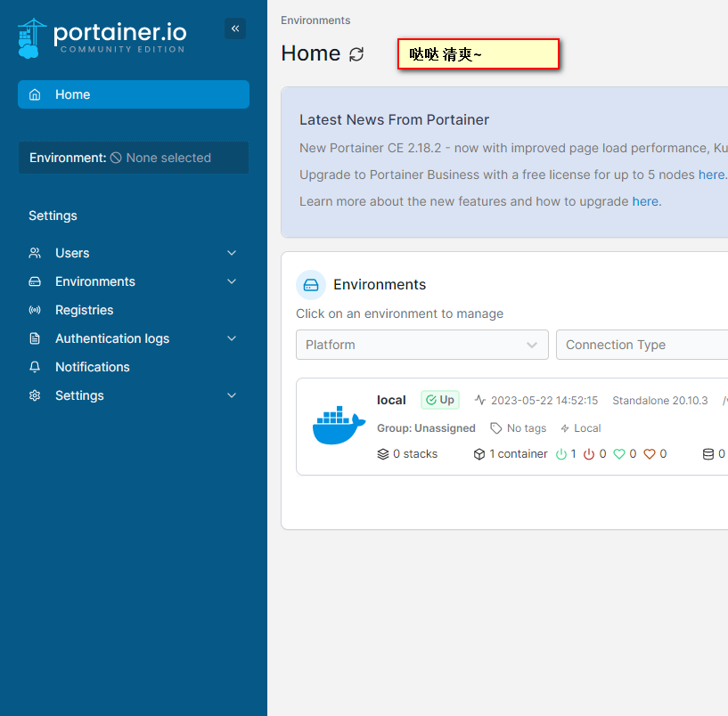Open the local environment by its name
The height and width of the screenshot is (716, 728).
pos(391,400)
